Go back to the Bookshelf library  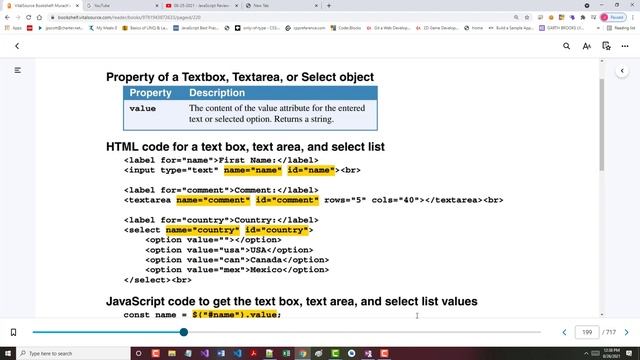[17, 46]
